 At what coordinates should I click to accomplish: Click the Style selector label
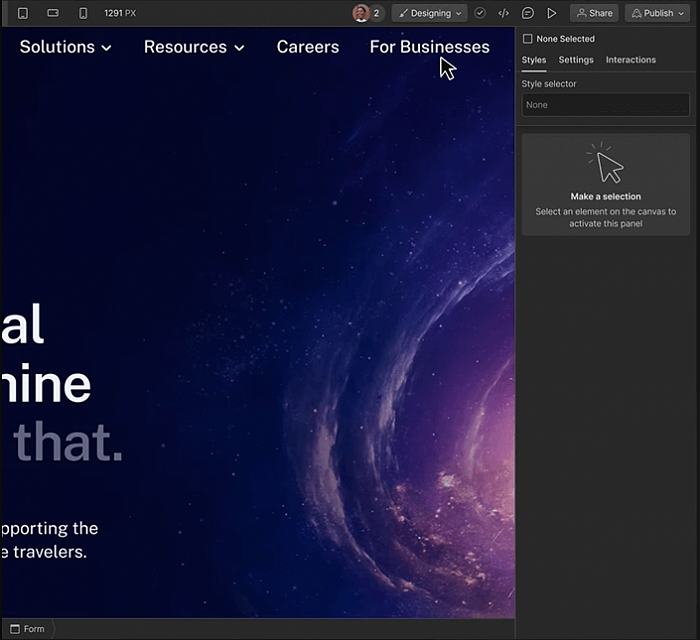[x=549, y=84]
